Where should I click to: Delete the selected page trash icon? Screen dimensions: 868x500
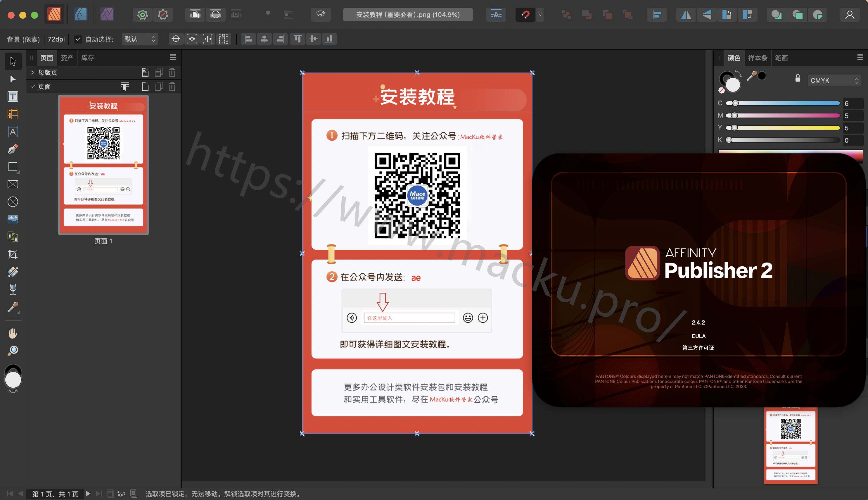click(172, 87)
